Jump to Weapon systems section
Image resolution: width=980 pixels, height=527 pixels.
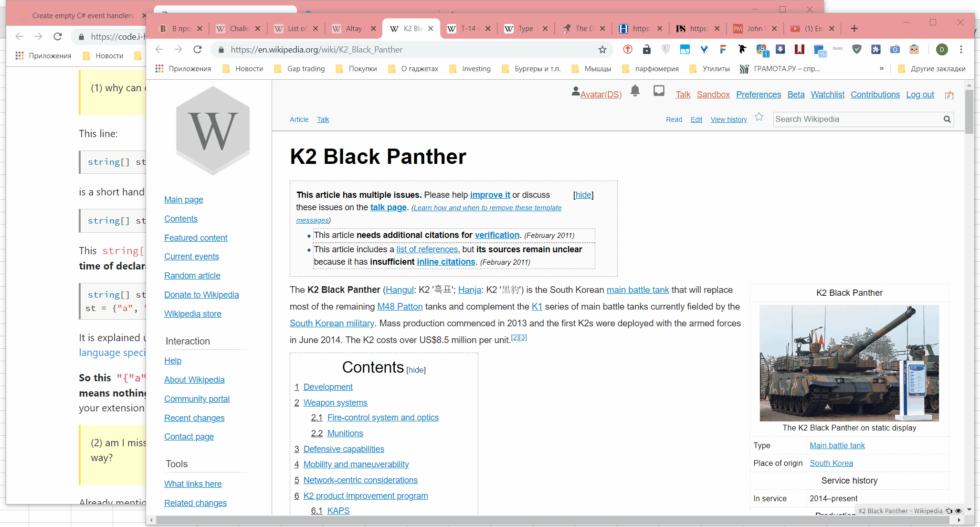tap(335, 403)
